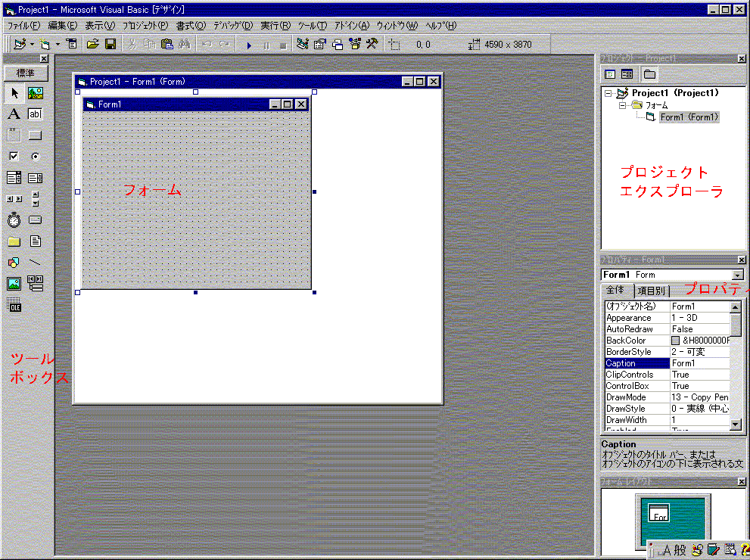Select the Timer control tool
The image size is (750, 560).
click(x=14, y=220)
